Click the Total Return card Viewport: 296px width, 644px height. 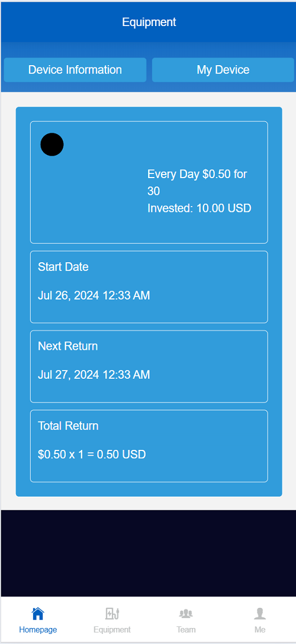149,446
